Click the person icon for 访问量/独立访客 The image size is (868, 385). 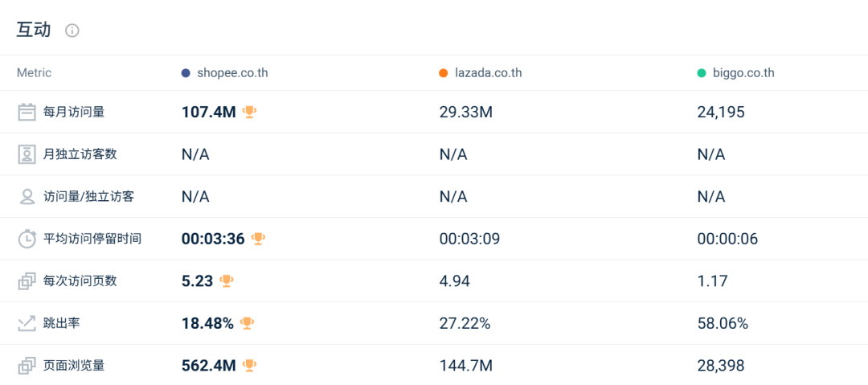pos(27,197)
